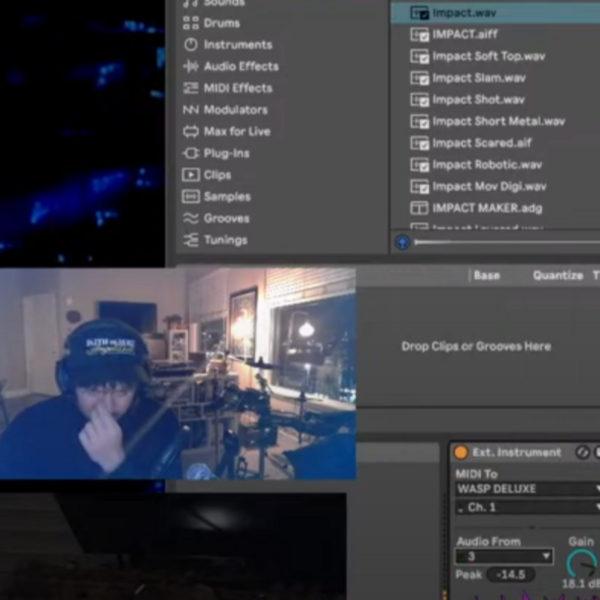600x600 pixels.
Task: Click the Quantize column header
Action: [558, 276]
